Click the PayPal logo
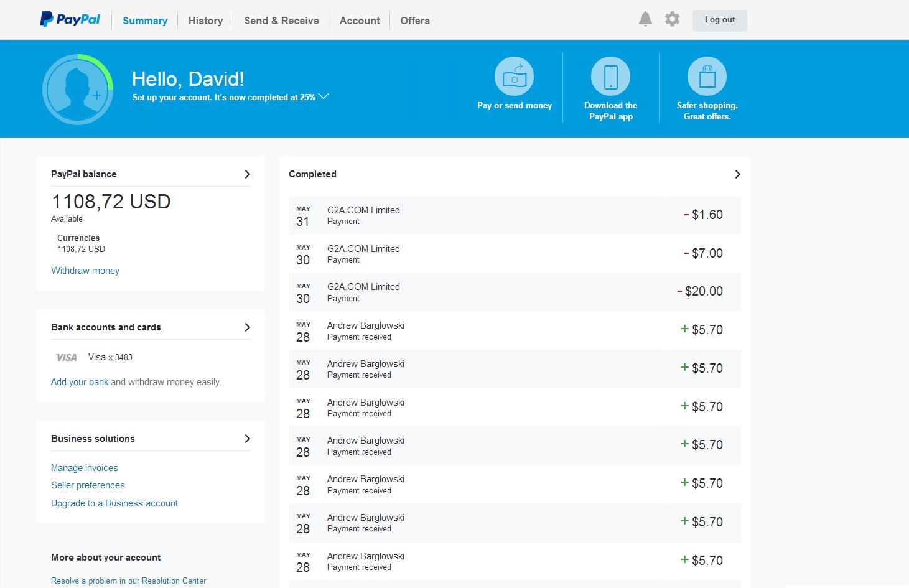Viewport: 909px width, 588px height. [70, 19]
